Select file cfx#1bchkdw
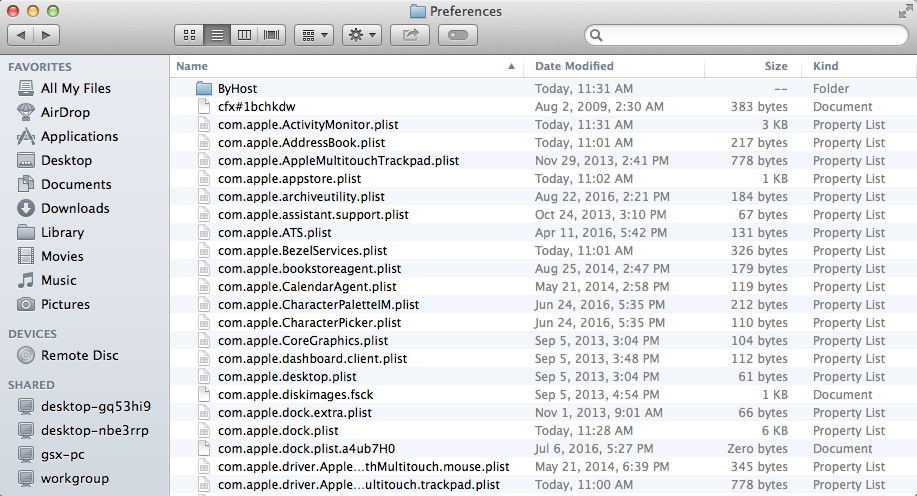Viewport: 917px width, 496px height. coord(256,106)
